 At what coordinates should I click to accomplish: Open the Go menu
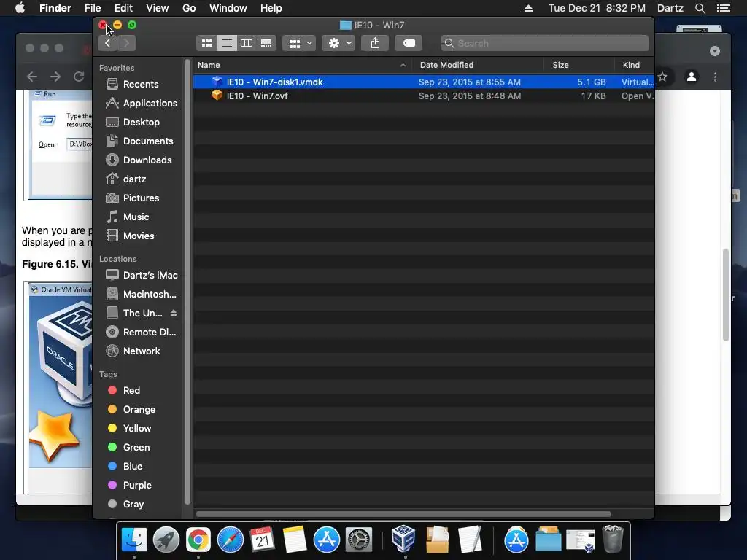(189, 8)
